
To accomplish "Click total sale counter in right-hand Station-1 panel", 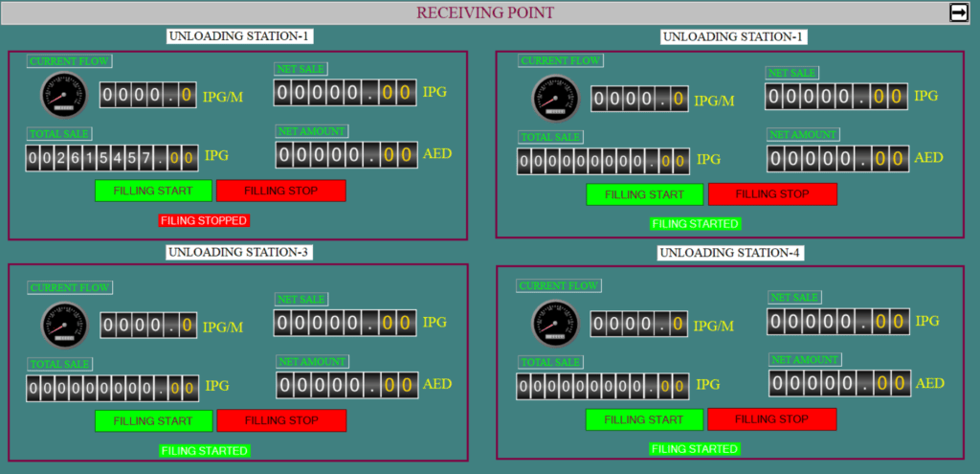I will [x=604, y=161].
